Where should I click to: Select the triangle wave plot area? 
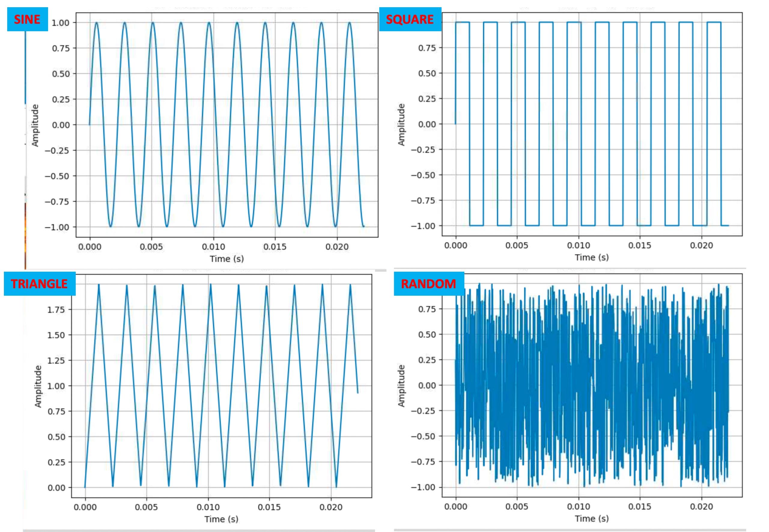[x=221, y=386]
